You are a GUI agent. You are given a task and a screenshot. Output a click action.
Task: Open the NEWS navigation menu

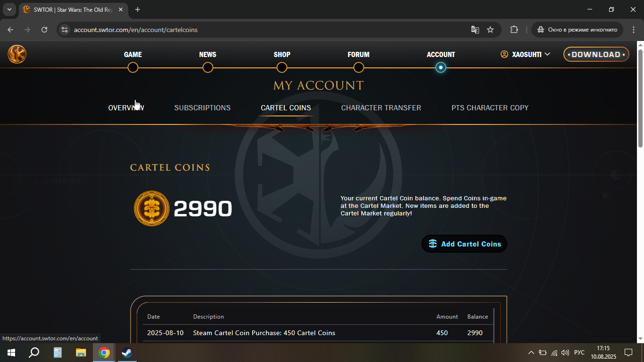(207, 55)
